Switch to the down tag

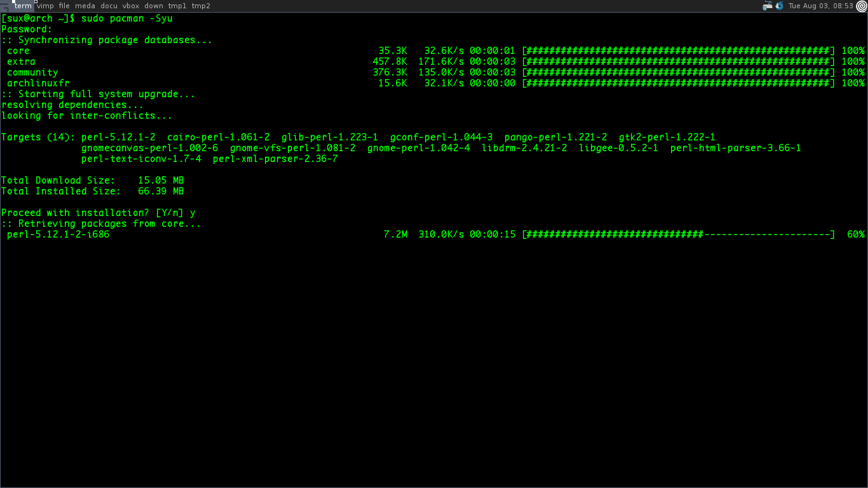click(153, 6)
